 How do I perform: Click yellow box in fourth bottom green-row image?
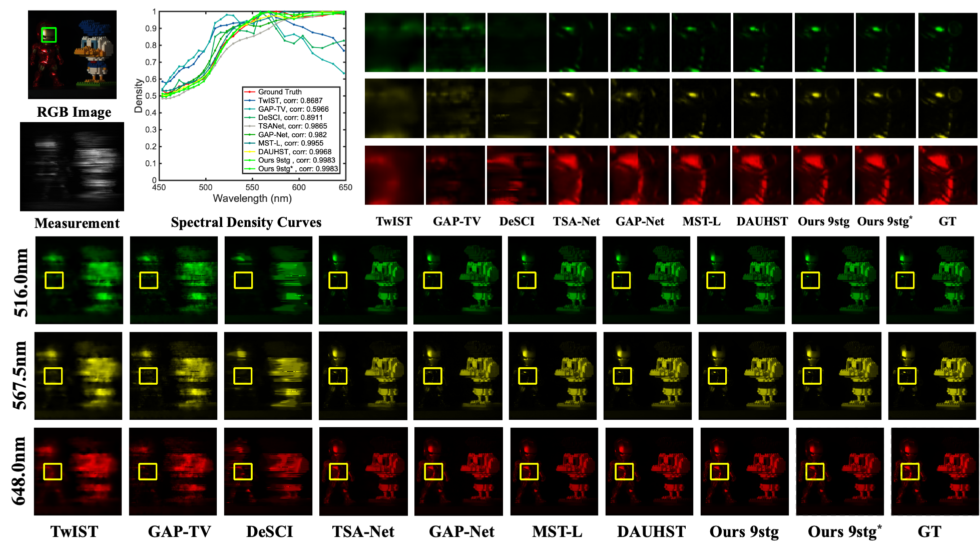coord(338,280)
